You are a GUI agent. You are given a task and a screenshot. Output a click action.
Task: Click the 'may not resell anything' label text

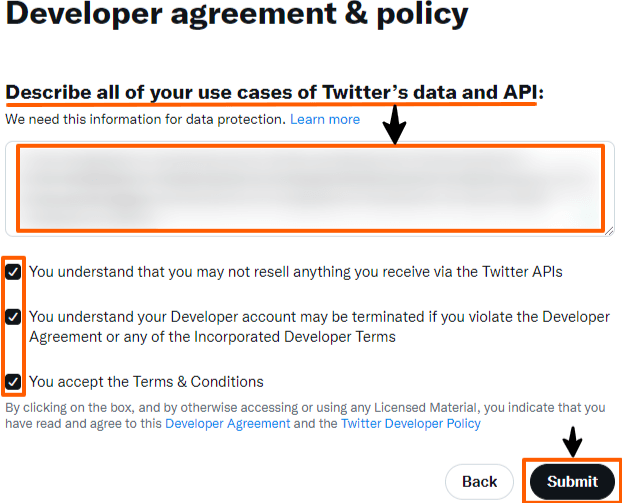(x=296, y=272)
